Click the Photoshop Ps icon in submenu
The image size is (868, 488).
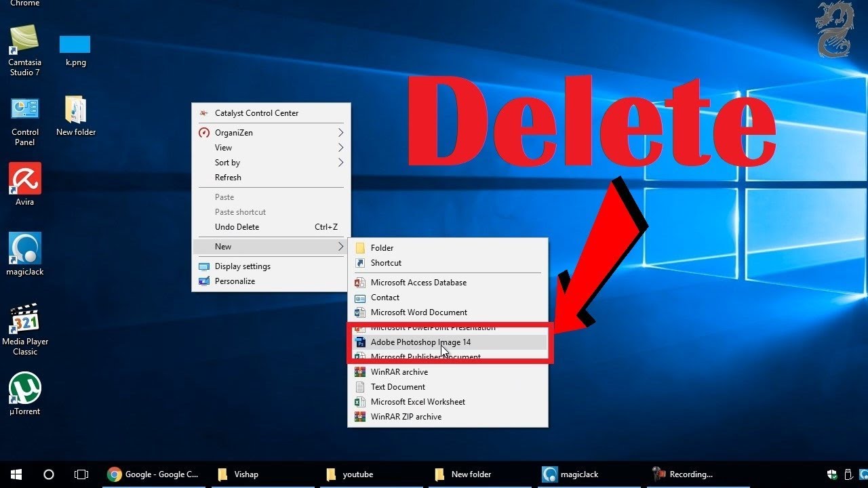tap(360, 342)
